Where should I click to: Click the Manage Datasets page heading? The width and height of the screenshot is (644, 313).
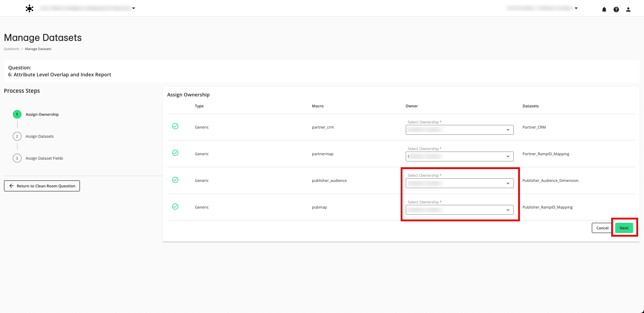(x=43, y=38)
